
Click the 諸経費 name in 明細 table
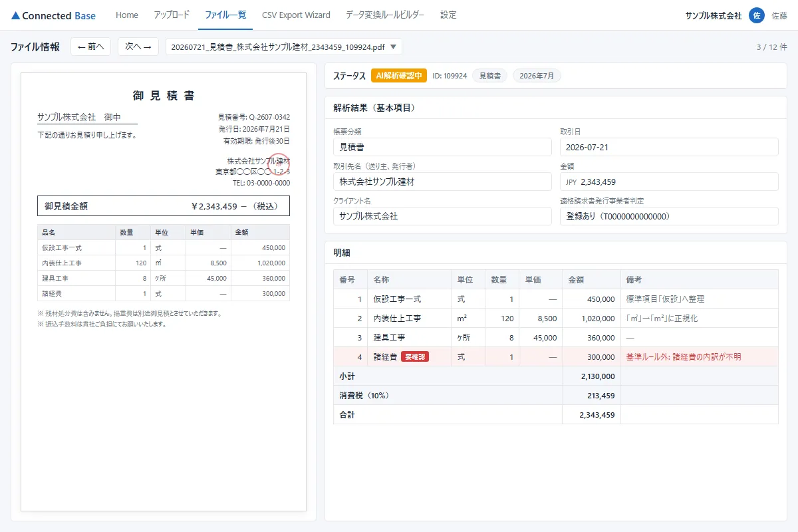click(385, 357)
